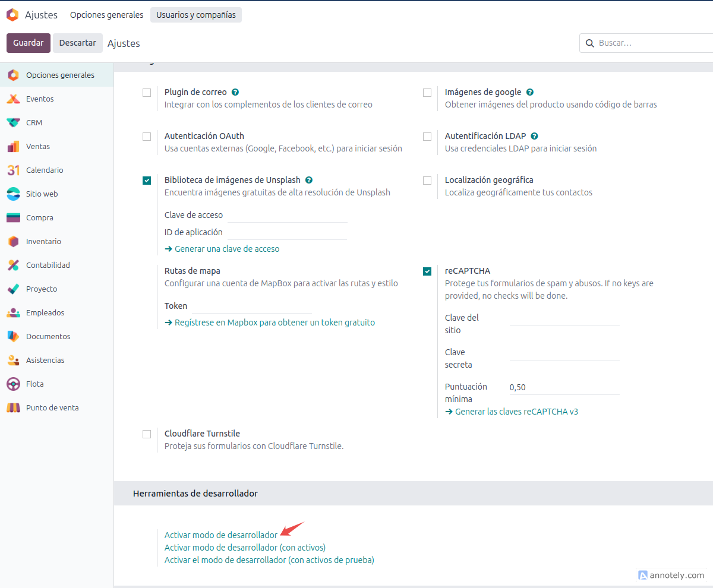This screenshot has height=588, width=713.
Task: Click the Odoo logo in top bar
Action: (12, 15)
